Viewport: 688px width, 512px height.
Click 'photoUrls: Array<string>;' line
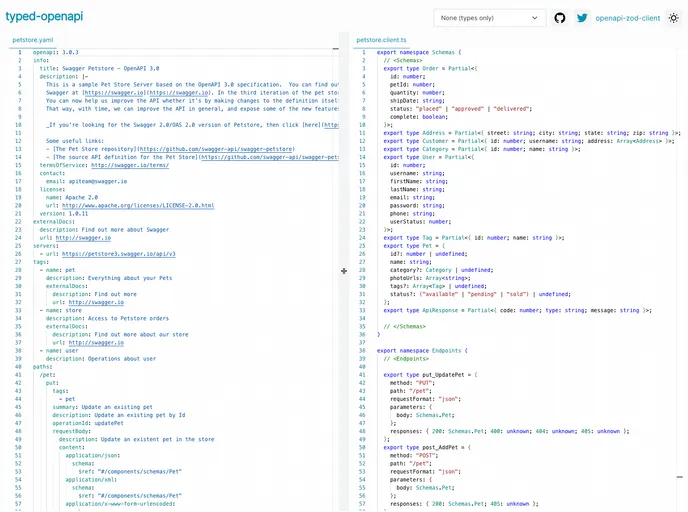[x=430, y=278]
